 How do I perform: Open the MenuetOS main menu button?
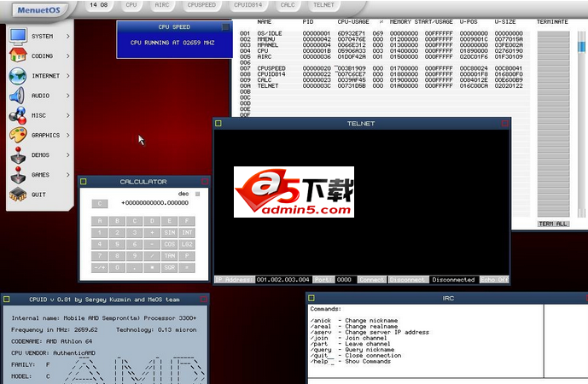tap(38, 10)
